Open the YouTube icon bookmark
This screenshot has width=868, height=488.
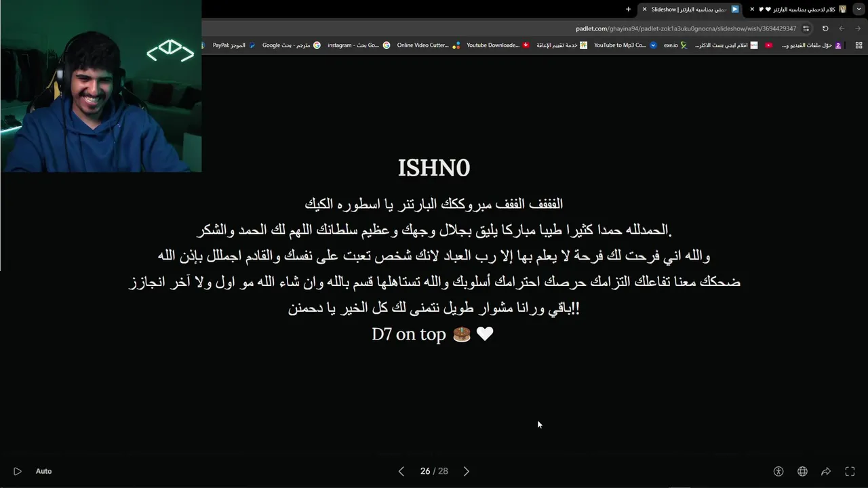pyautogui.click(x=769, y=45)
